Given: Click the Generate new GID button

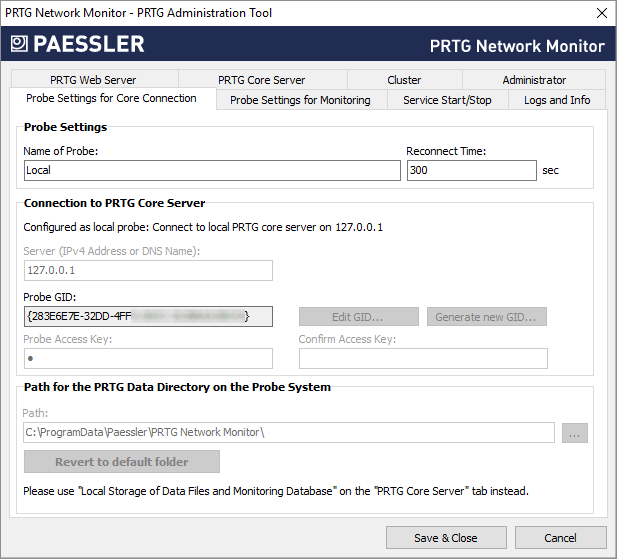Looking at the screenshot, I should point(487,317).
